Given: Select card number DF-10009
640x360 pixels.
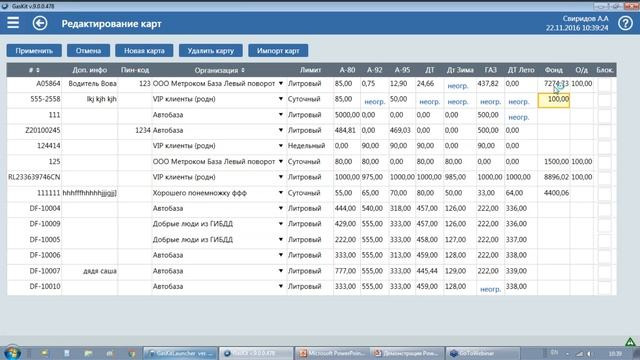Looking at the screenshot, I should [x=44, y=224].
